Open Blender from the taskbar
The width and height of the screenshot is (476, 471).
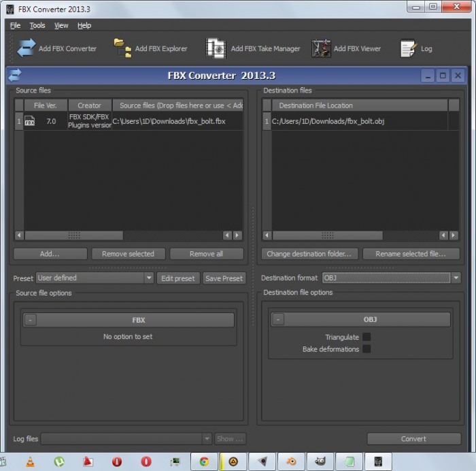291,461
